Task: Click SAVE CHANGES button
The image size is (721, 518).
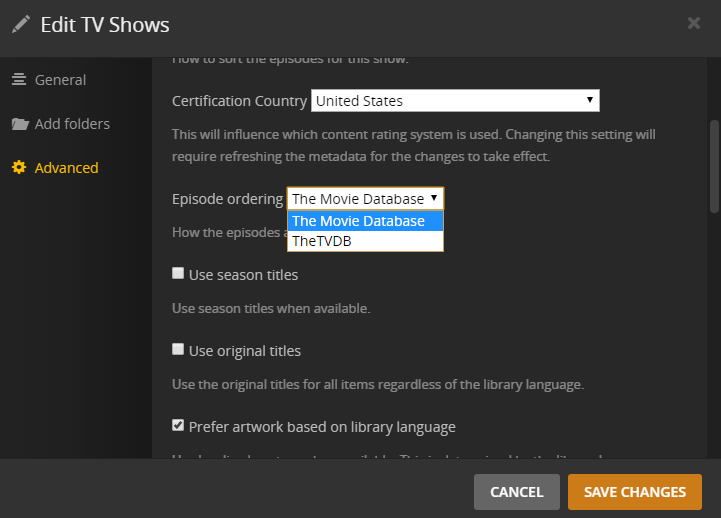Action: point(635,492)
